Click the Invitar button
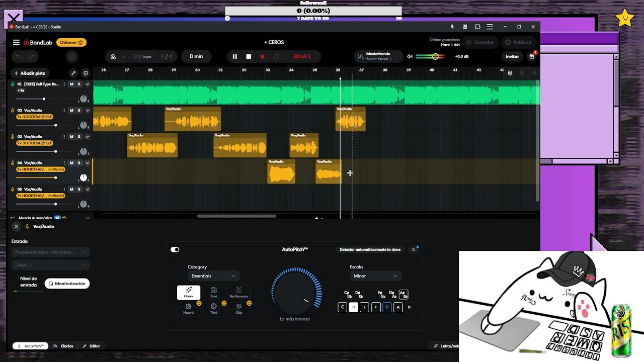Screen dimensions: 644x362 pos(512,57)
